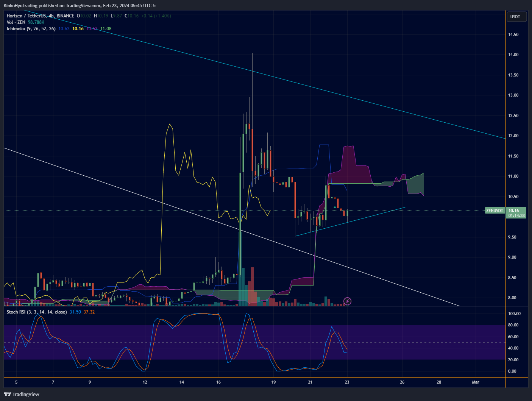Click the Stoch RSI (3, 3, 14, 14, close) label
Screen dimensions: 532x401
[x=37, y=312]
